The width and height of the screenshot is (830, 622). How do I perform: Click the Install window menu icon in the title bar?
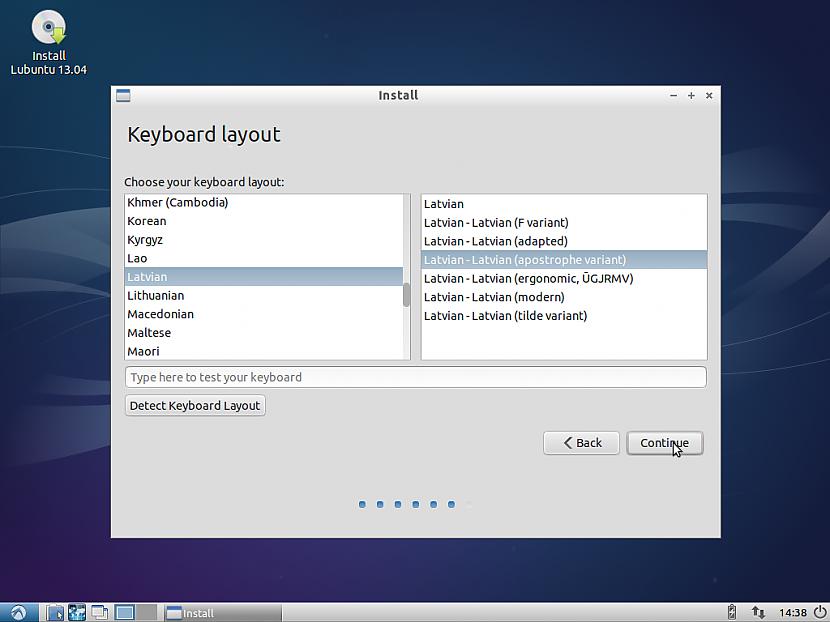pyautogui.click(x=123, y=95)
